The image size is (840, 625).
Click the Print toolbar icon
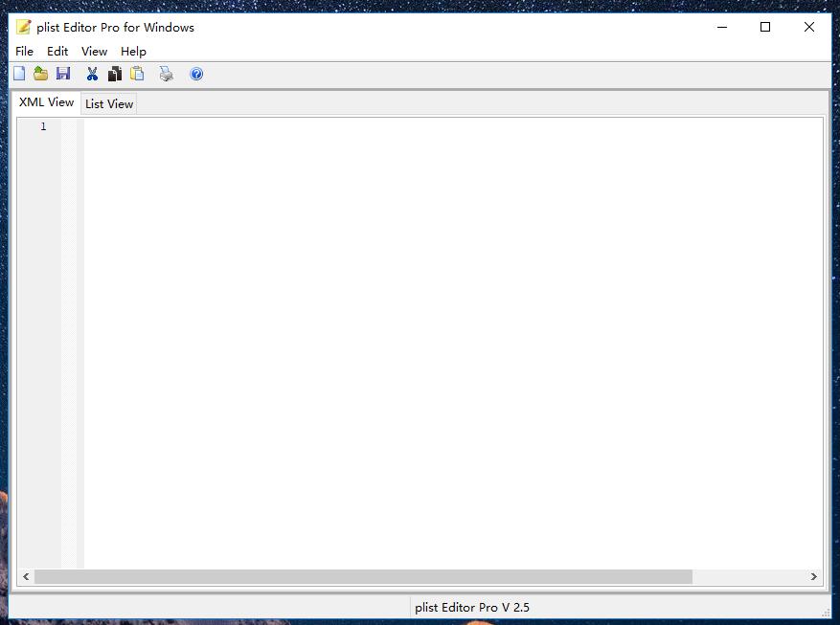point(167,74)
